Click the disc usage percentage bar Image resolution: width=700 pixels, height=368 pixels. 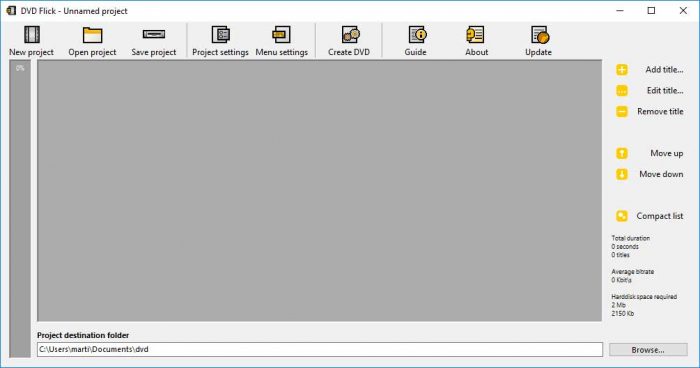(20, 209)
